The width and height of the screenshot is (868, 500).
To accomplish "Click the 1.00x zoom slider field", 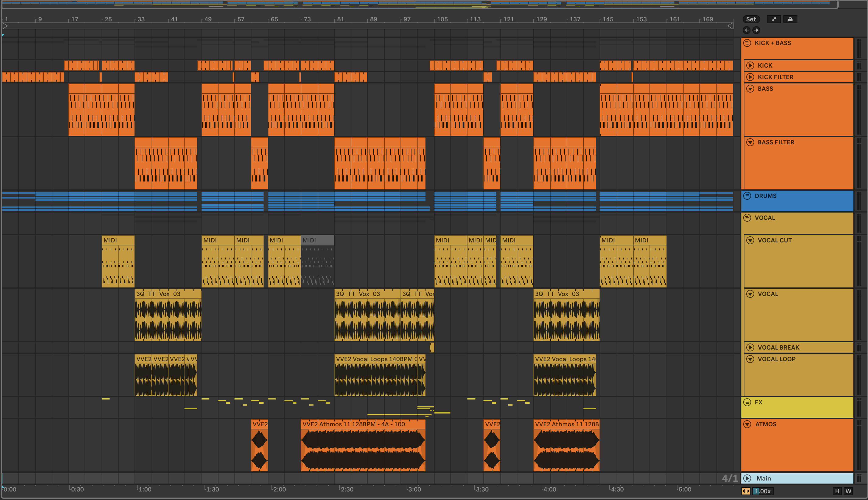I will coord(762,491).
